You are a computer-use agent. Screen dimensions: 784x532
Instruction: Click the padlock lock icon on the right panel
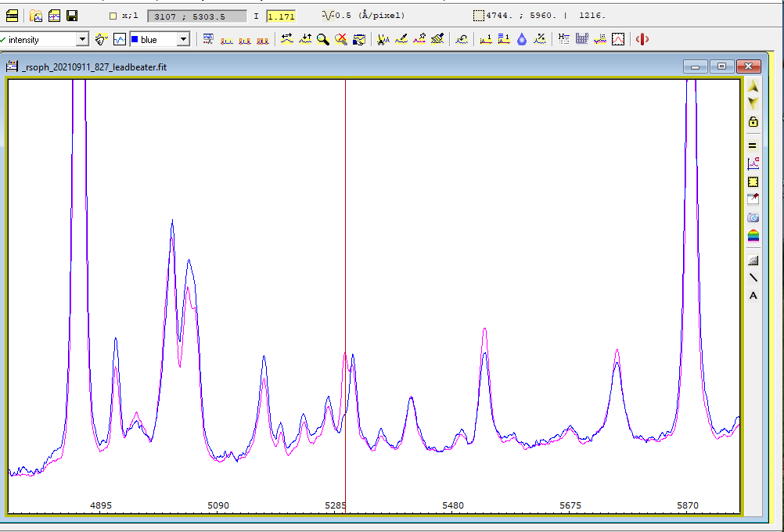[x=753, y=123]
